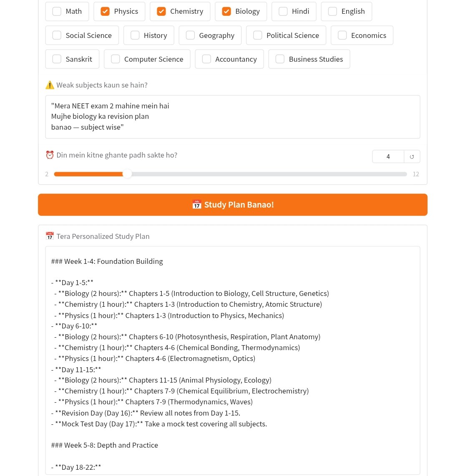Screen dimensions: 450x476
Task: Click the calendar icon on Study Plan Banao button
Action: click(x=196, y=204)
